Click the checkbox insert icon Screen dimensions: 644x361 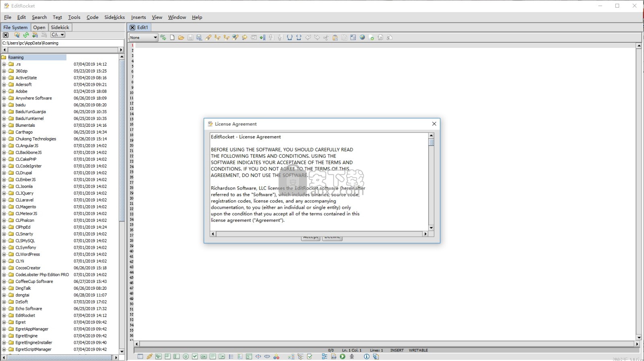[x=195, y=357]
